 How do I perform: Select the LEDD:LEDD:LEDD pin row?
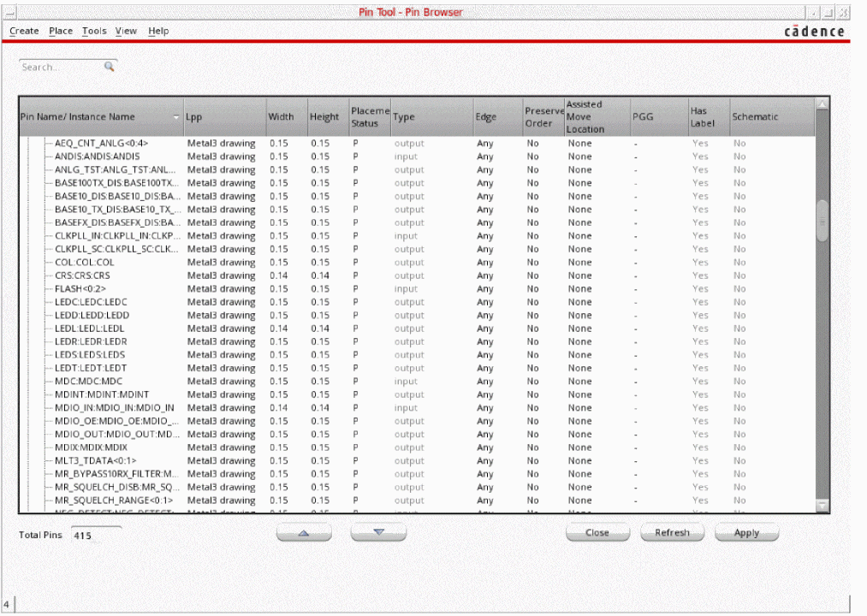click(x=417, y=315)
